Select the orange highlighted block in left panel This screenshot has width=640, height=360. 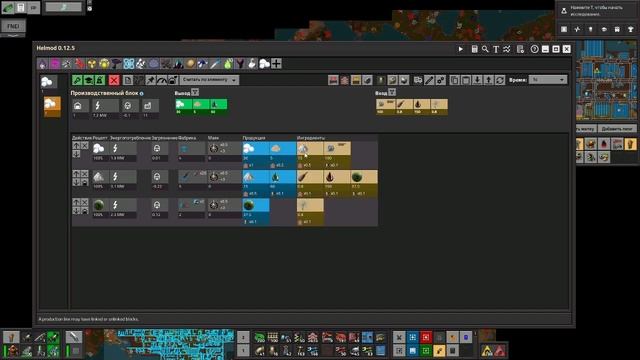tap(52, 107)
